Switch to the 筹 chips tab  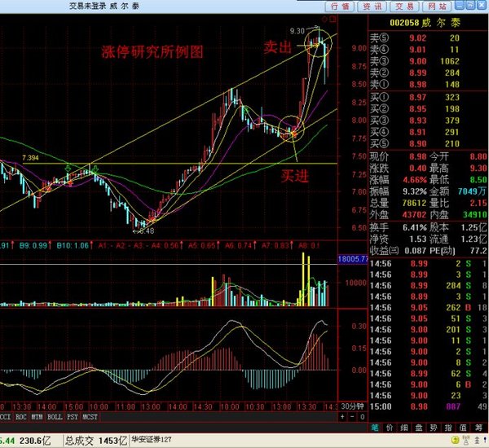click(x=478, y=428)
